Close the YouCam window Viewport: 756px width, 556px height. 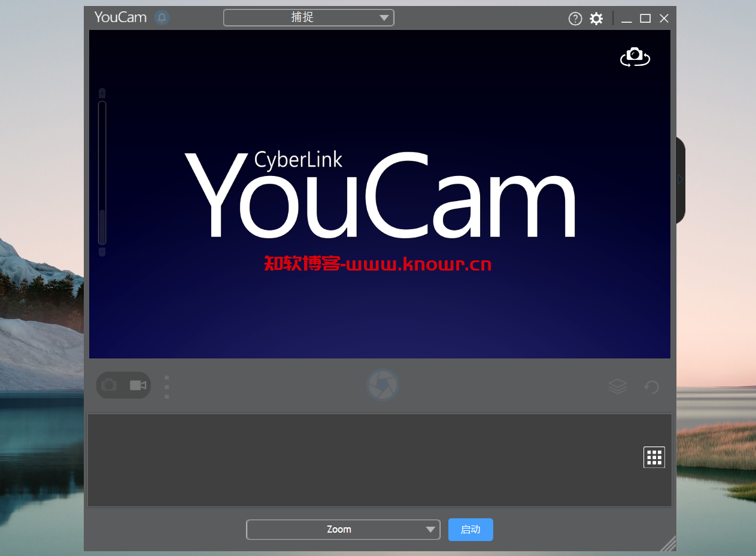[x=664, y=19]
